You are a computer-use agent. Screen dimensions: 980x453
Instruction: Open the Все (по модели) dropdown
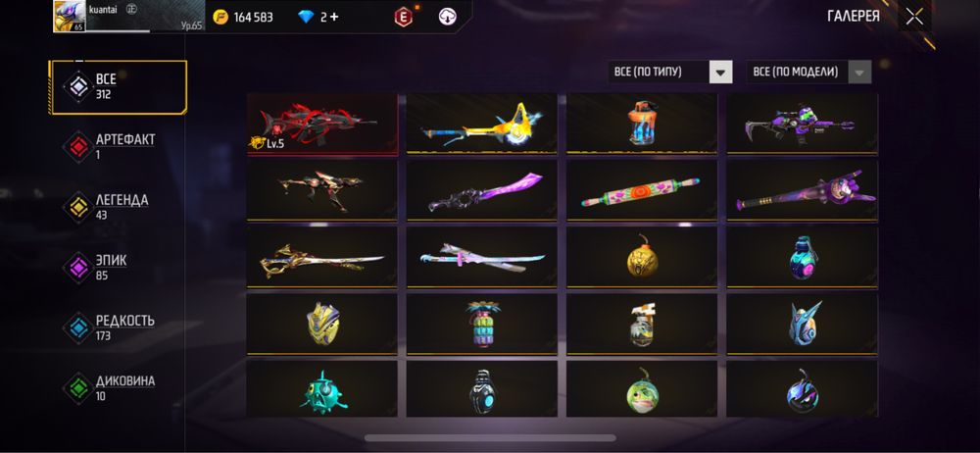pos(808,72)
